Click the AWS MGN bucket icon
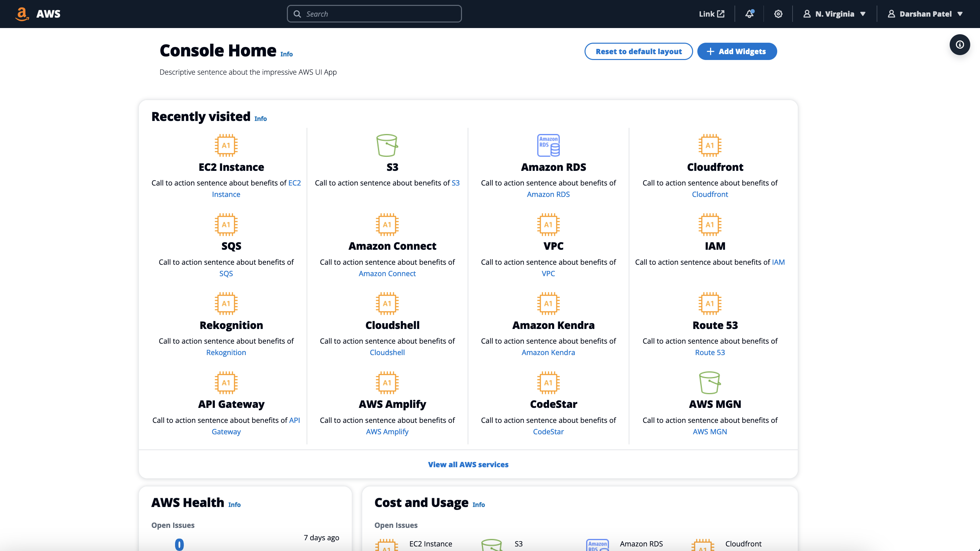980x551 pixels. coord(709,382)
